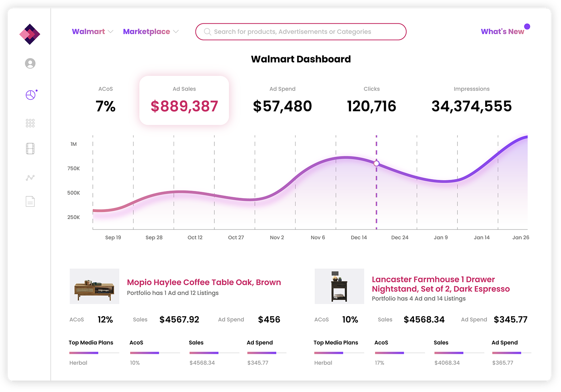Click the 250K y-axis label
Viewport: 561px width, 392px height.
pos(73,217)
